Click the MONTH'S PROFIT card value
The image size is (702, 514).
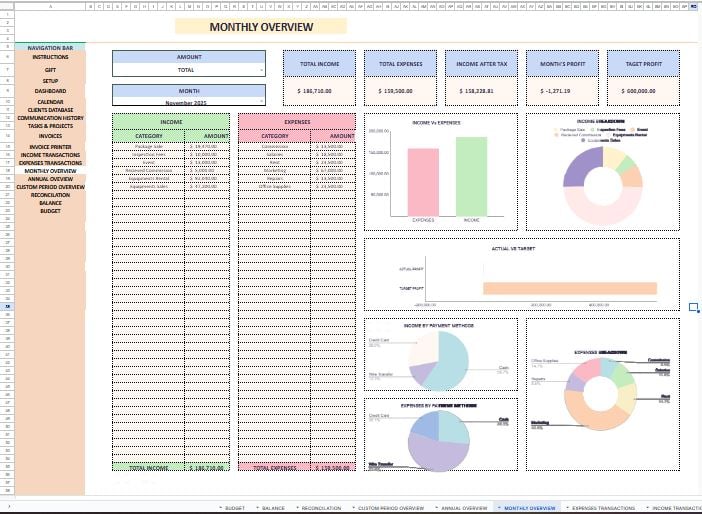[562, 91]
